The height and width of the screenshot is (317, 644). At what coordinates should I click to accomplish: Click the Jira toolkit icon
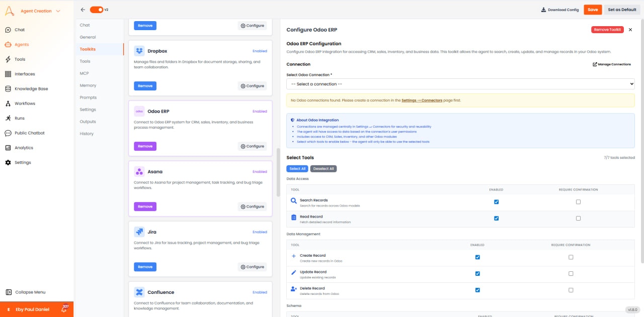pyautogui.click(x=139, y=232)
